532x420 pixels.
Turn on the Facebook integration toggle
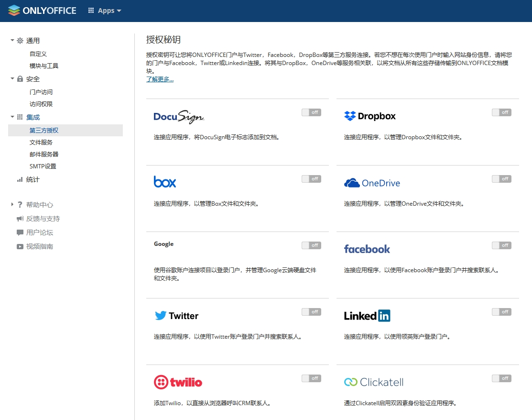[501, 245]
